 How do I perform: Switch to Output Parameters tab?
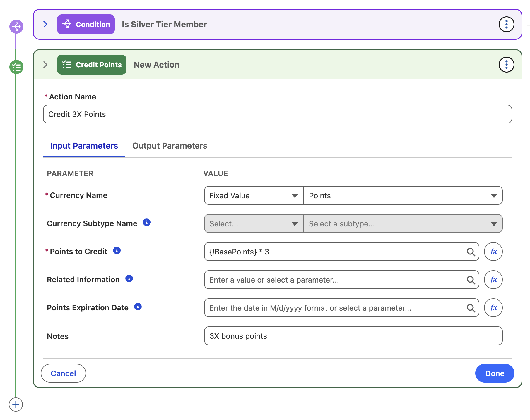click(x=170, y=146)
